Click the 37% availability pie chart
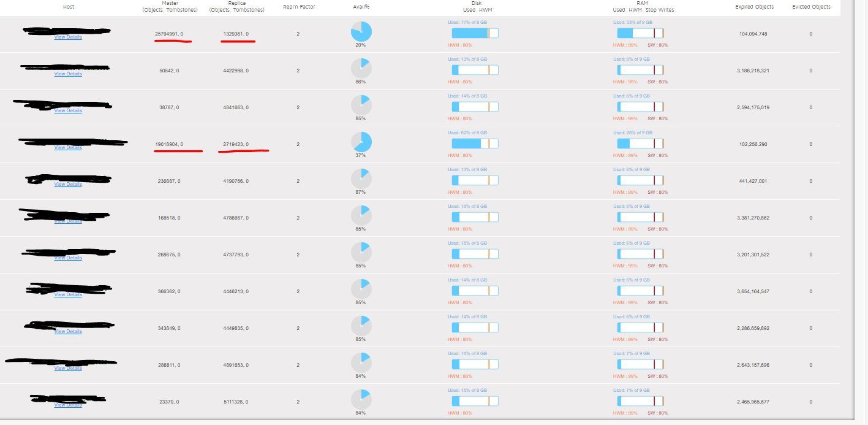The image size is (868, 425). coord(361,142)
